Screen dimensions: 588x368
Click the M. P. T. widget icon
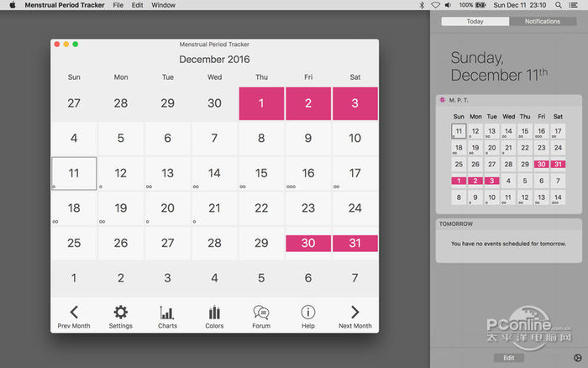click(442, 100)
